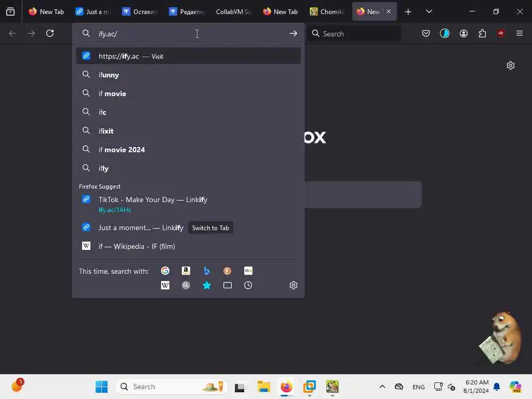The image size is (532, 399).
Task: Open the Dark Reader extension icon
Action: tap(445, 33)
